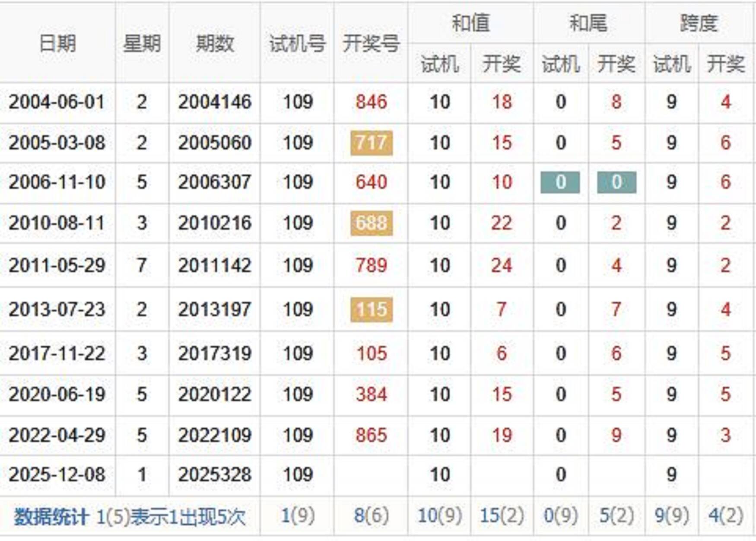Click the 试机号 column header

click(x=297, y=43)
